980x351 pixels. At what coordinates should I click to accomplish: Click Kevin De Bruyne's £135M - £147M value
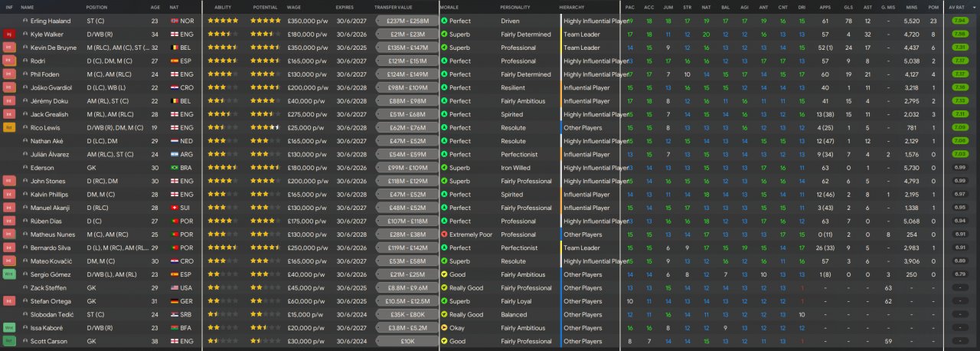[407, 48]
